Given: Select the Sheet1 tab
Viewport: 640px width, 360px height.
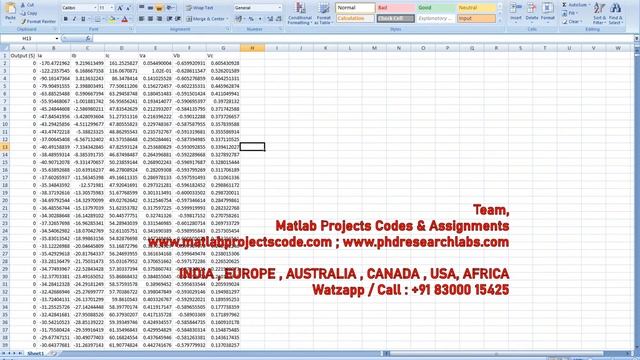Looking at the screenshot, I should [x=36, y=353].
